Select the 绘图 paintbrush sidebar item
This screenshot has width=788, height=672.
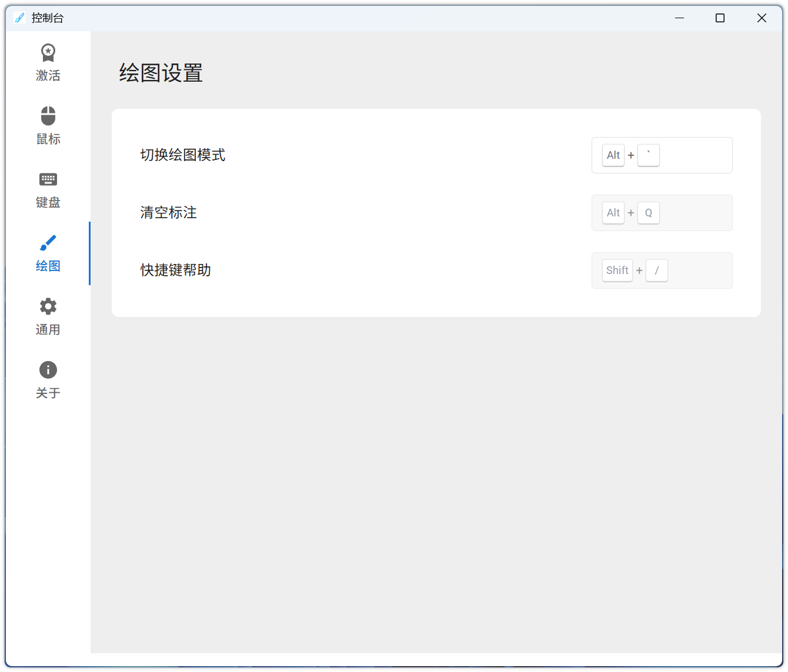[48, 253]
